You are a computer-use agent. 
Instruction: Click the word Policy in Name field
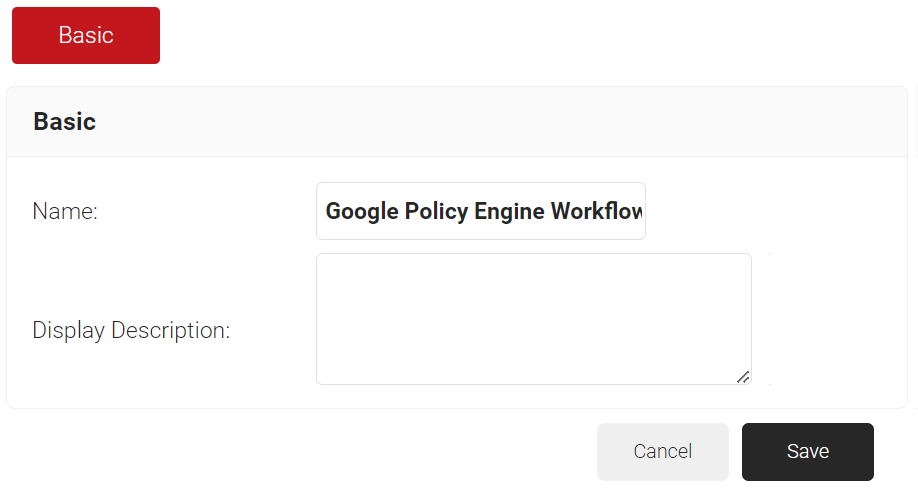(x=439, y=211)
